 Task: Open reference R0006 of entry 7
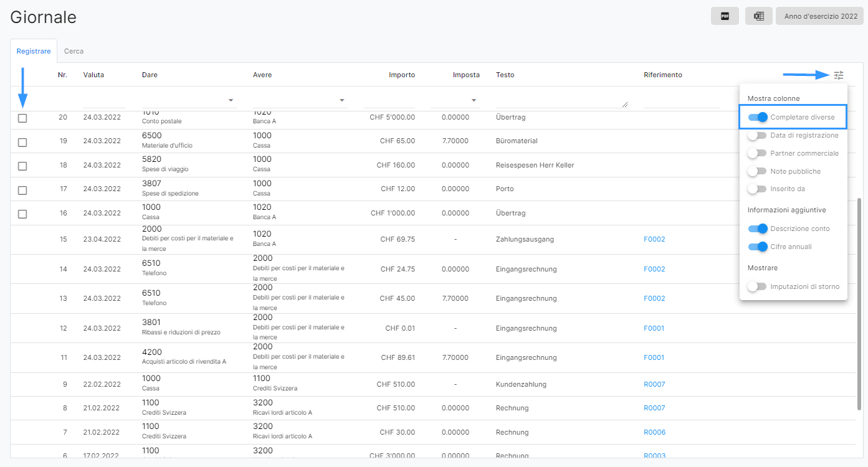(654, 432)
